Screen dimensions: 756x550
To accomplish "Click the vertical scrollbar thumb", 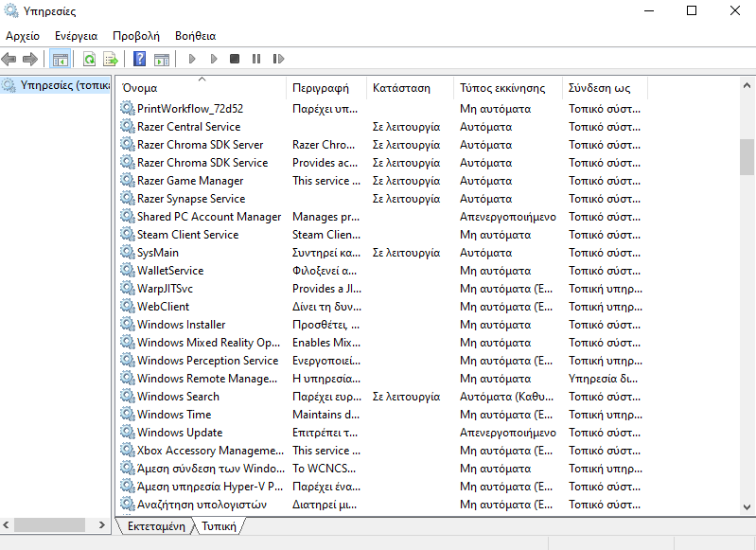I will tap(747, 157).
